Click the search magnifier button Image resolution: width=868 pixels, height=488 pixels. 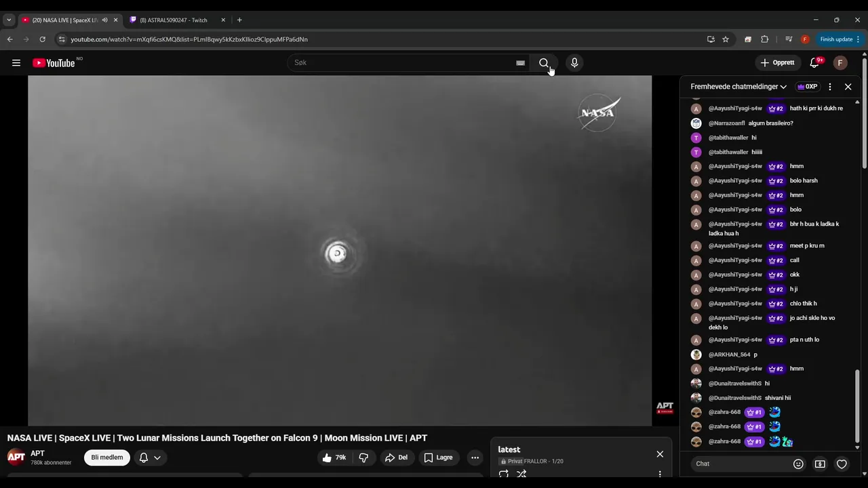click(544, 63)
